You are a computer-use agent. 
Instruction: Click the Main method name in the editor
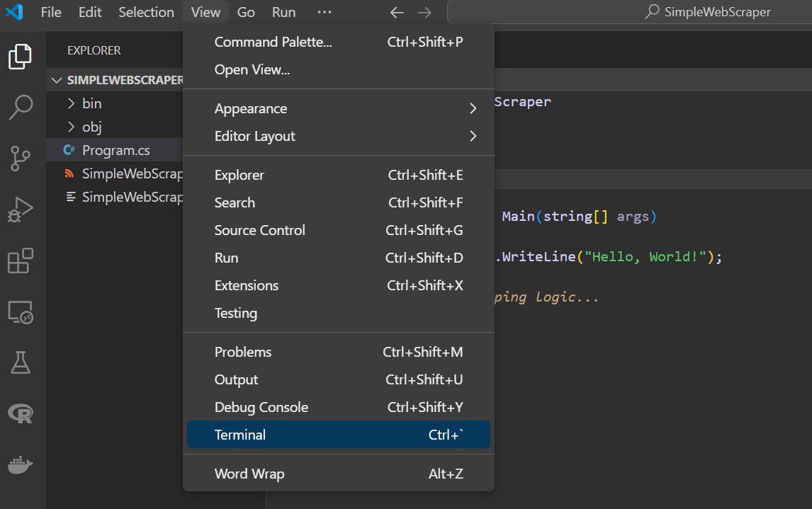click(x=519, y=216)
